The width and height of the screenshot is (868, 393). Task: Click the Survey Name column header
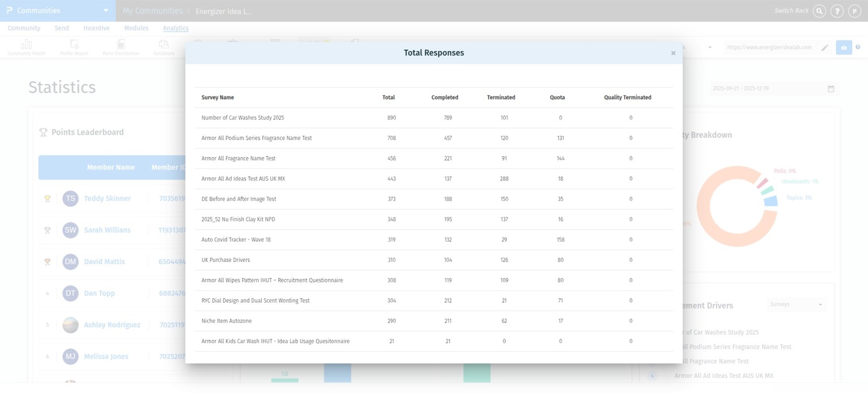[x=218, y=98]
